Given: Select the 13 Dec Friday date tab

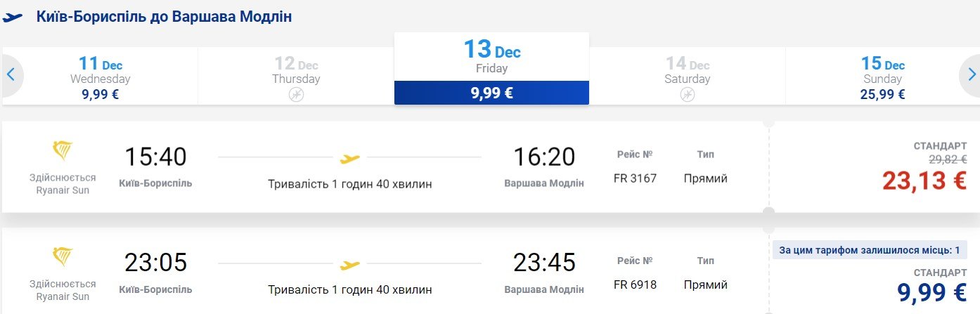Looking at the screenshot, I should [x=491, y=68].
